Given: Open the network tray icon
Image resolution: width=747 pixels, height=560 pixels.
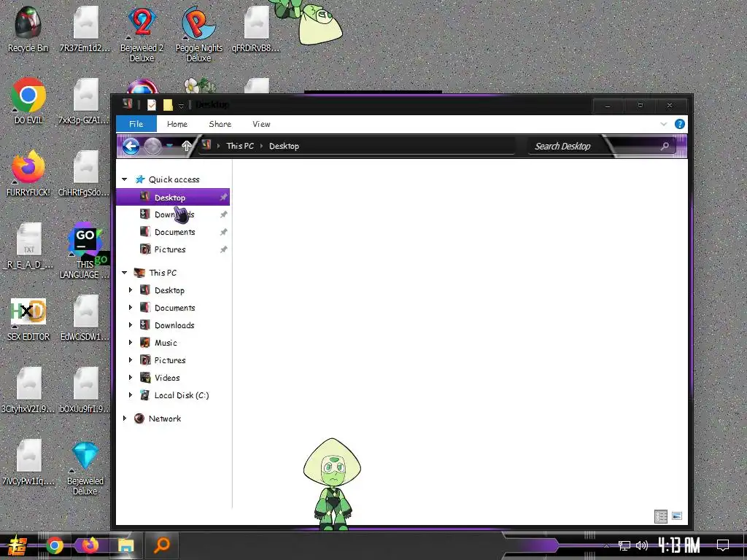Looking at the screenshot, I should [624, 545].
